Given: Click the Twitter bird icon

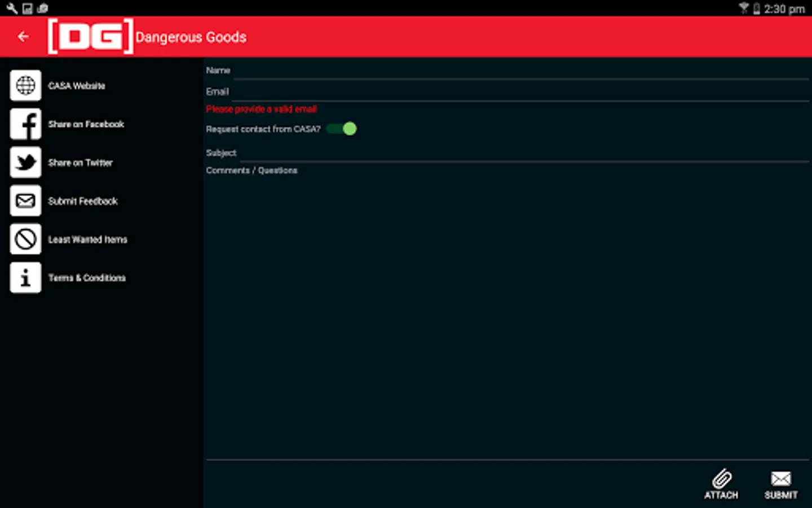Looking at the screenshot, I should (25, 162).
